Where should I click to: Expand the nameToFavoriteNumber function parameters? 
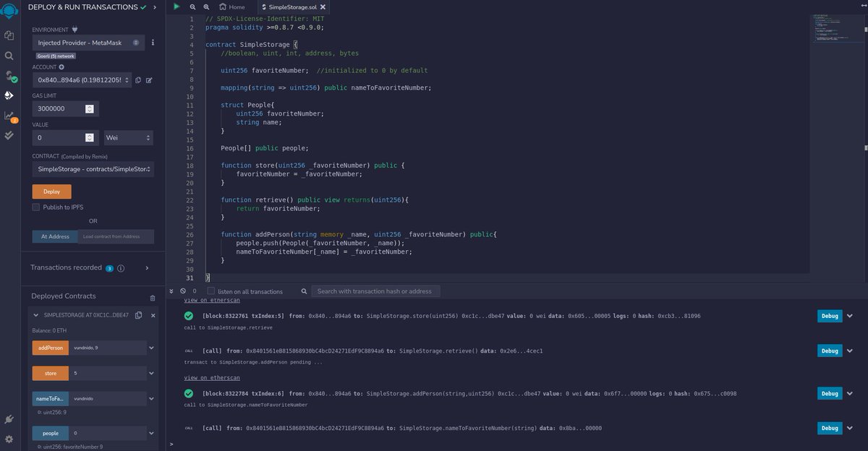click(x=151, y=399)
